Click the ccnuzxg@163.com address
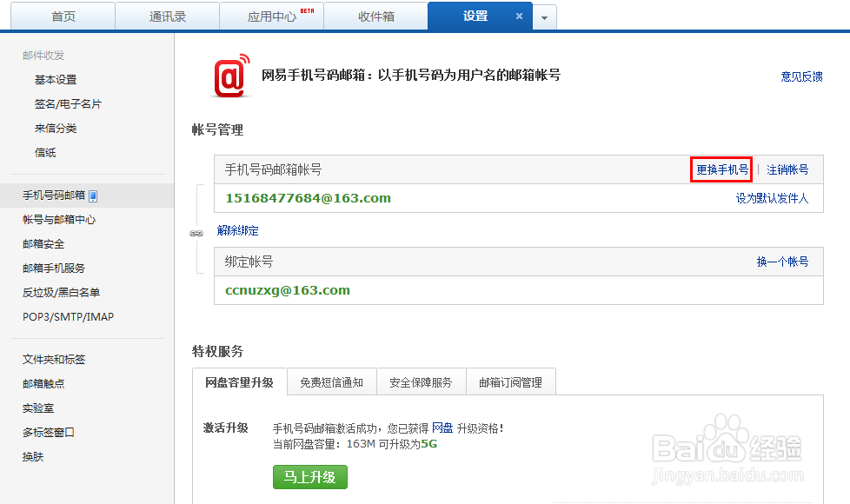850x504 pixels. point(288,290)
